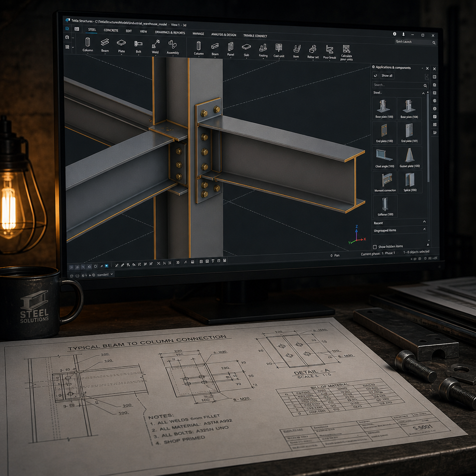
Task: Click the XYZ axis indicator in view
Action: click(x=357, y=235)
